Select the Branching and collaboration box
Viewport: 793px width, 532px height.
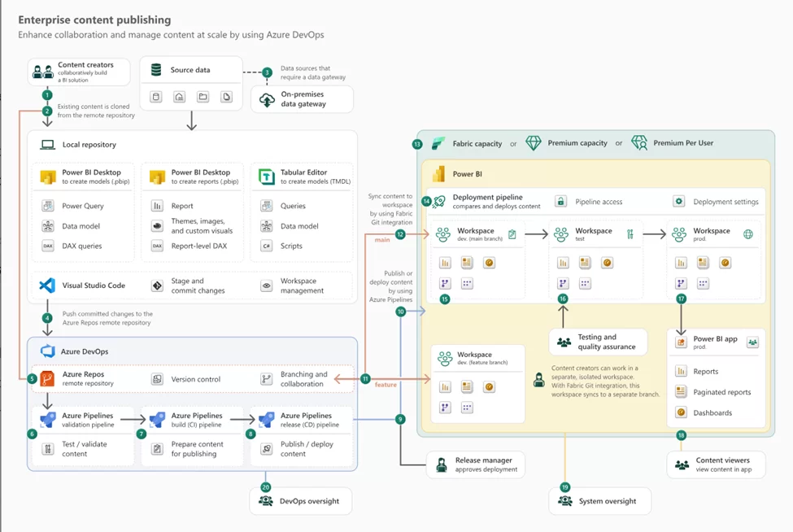point(303,379)
